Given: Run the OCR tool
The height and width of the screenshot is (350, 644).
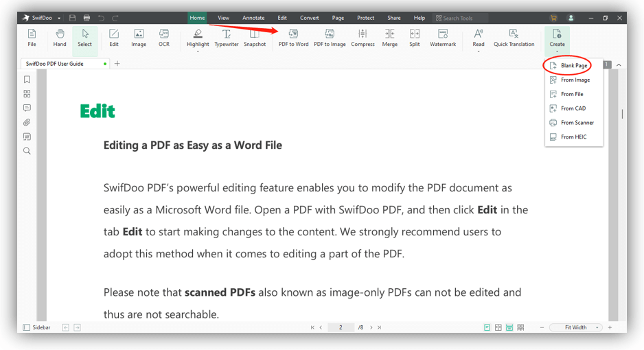Looking at the screenshot, I should click(164, 38).
